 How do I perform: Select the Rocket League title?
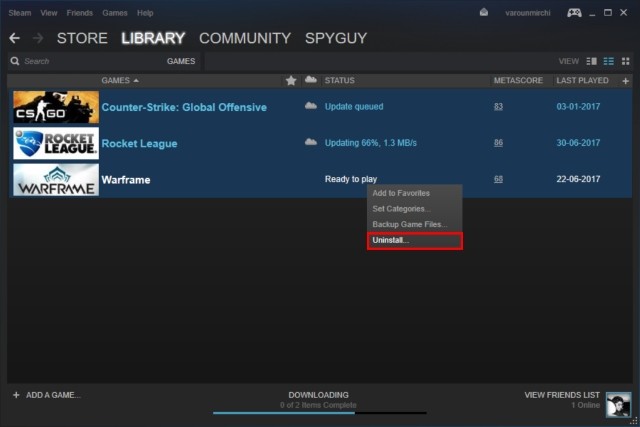click(139, 144)
